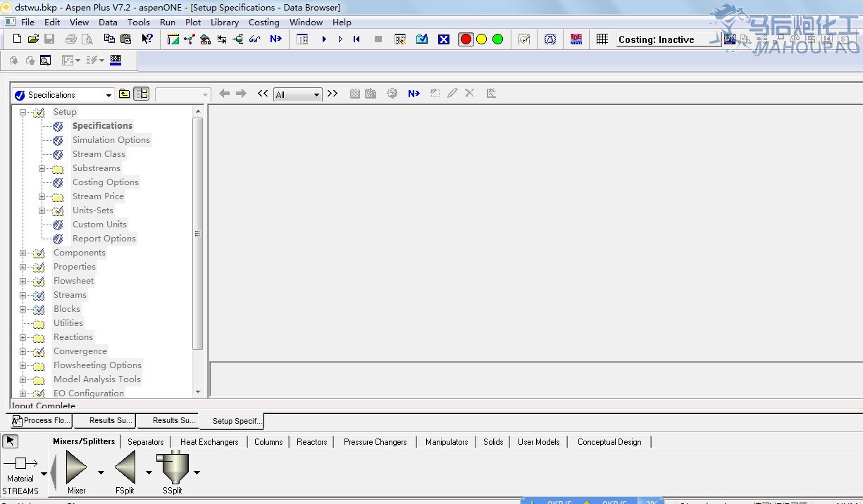Image resolution: width=863 pixels, height=504 pixels.
Task: Select Simulation Options in the tree
Action: [x=111, y=140]
